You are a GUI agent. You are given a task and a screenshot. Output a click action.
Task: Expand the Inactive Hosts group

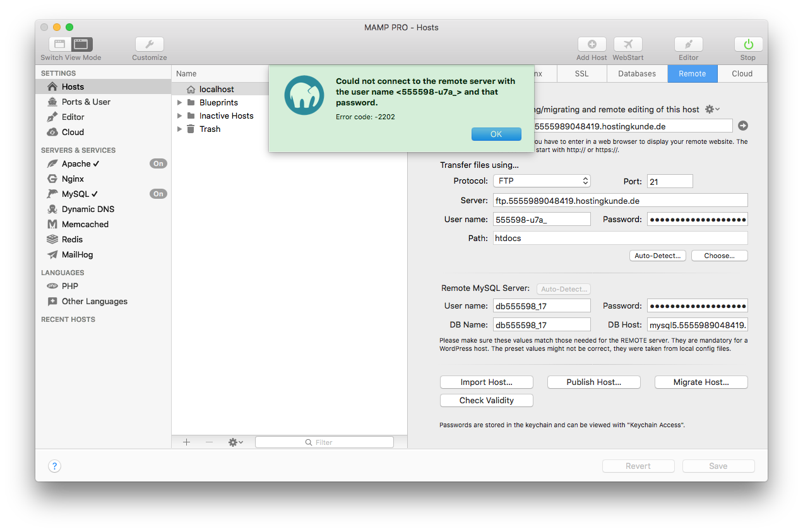[179, 115]
